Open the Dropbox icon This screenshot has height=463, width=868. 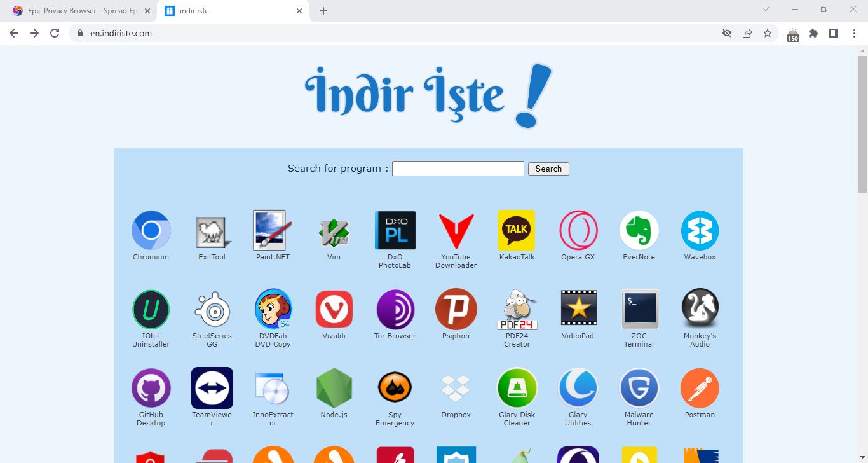click(x=456, y=388)
